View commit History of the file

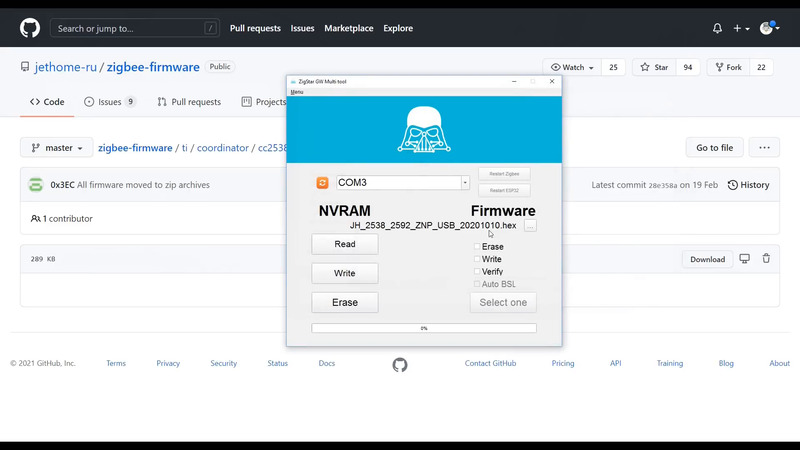(x=748, y=185)
